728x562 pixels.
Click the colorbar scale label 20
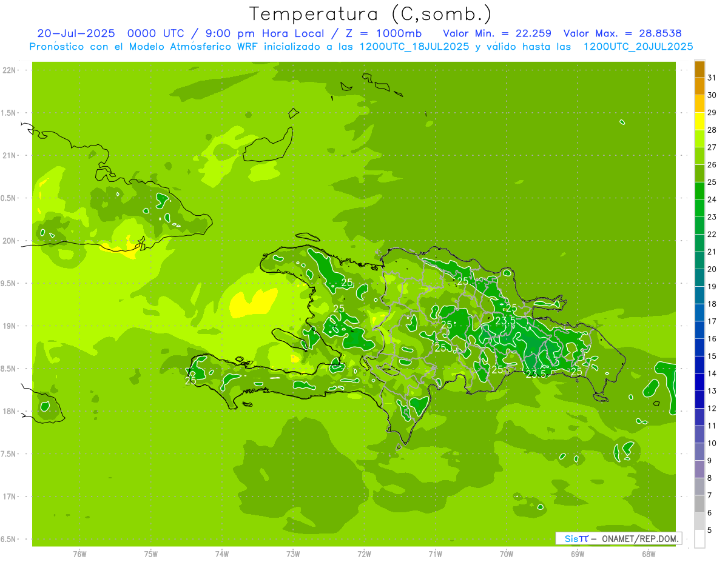pyautogui.click(x=712, y=269)
